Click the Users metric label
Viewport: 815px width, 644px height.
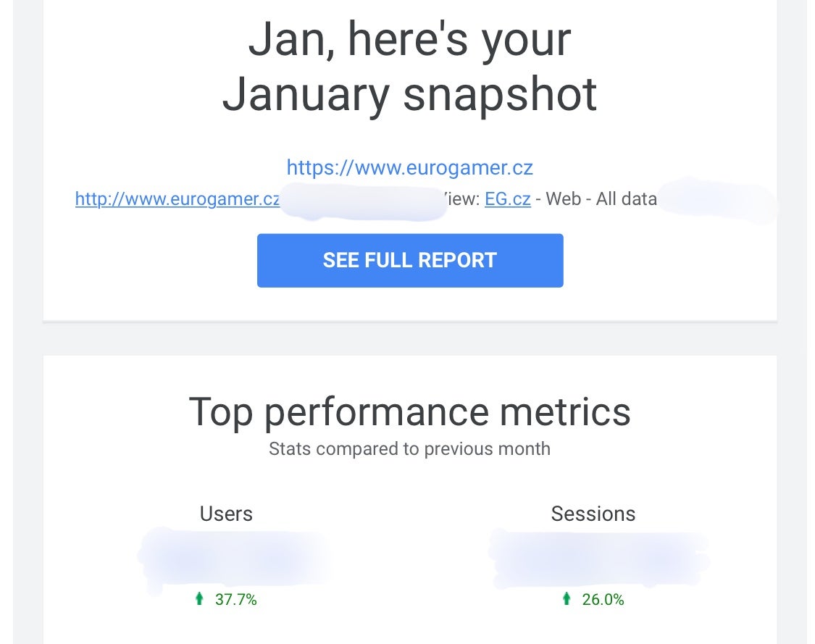point(226,514)
